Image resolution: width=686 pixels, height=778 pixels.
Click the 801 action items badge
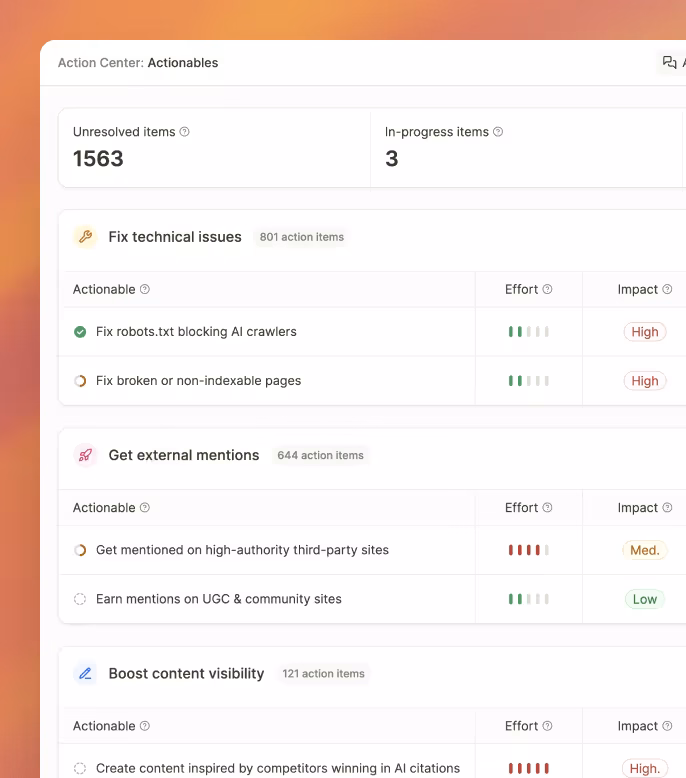(x=301, y=237)
